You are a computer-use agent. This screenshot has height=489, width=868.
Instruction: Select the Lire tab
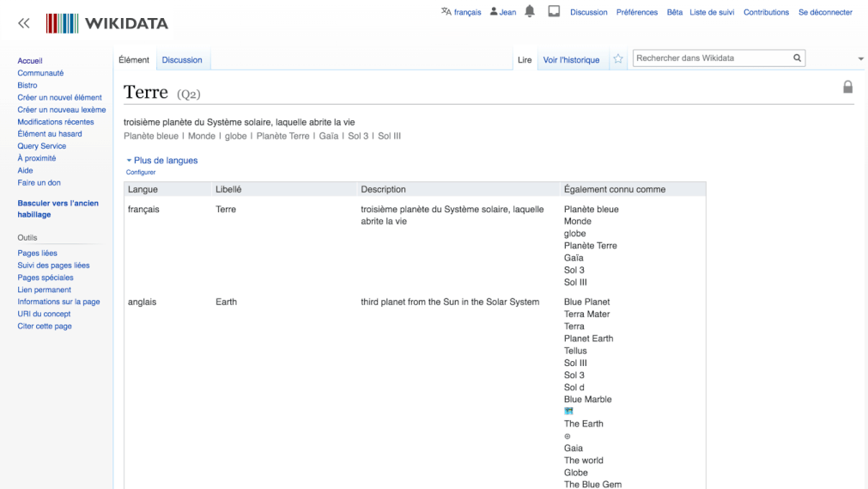coord(525,60)
